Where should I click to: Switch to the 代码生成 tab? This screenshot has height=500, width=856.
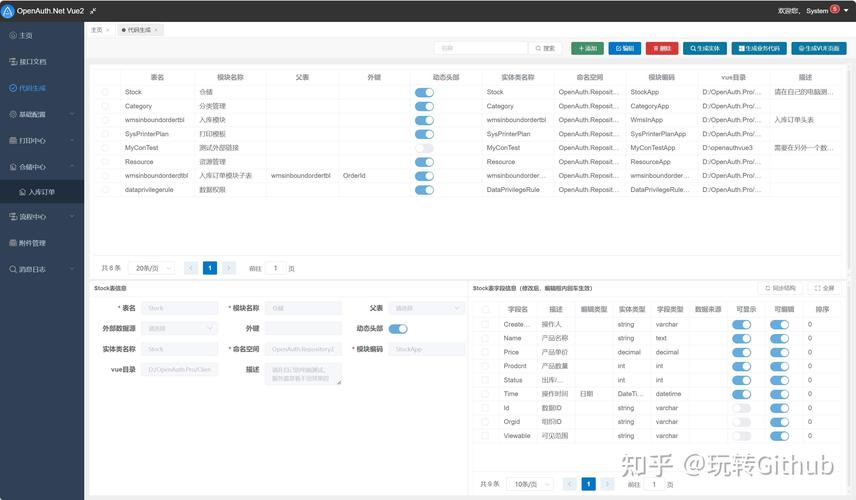139,30
